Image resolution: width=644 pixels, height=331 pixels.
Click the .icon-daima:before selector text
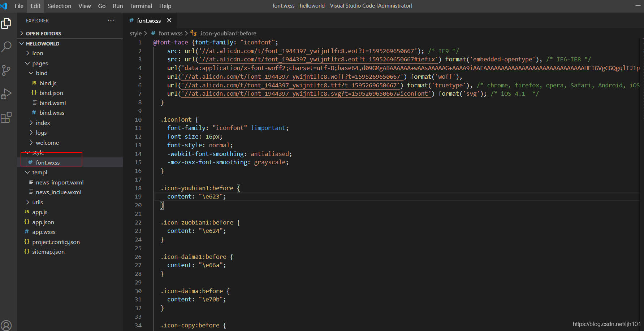tap(191, 291)
